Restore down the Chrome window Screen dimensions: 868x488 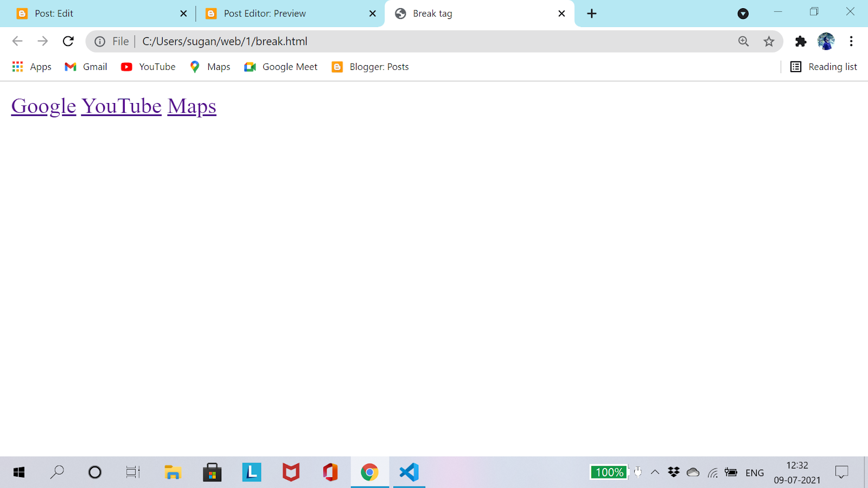(814, 11)
